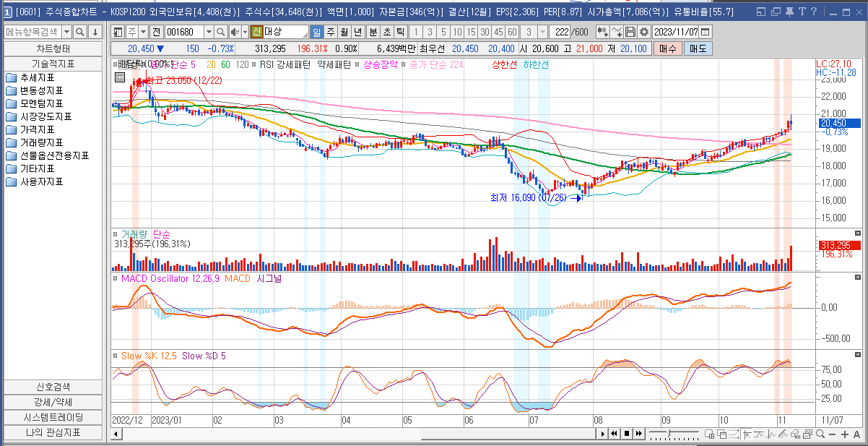This screenshot has width=868, height=446.
Task: Click the A text-size icon in bottom toolbar
Action: pyautogui.click(x=856, y=434)
